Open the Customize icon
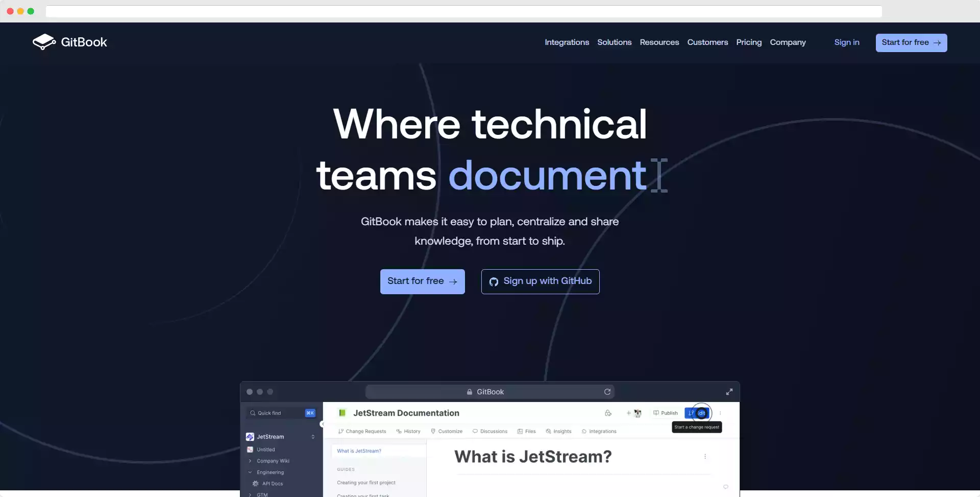 [433, 431]
